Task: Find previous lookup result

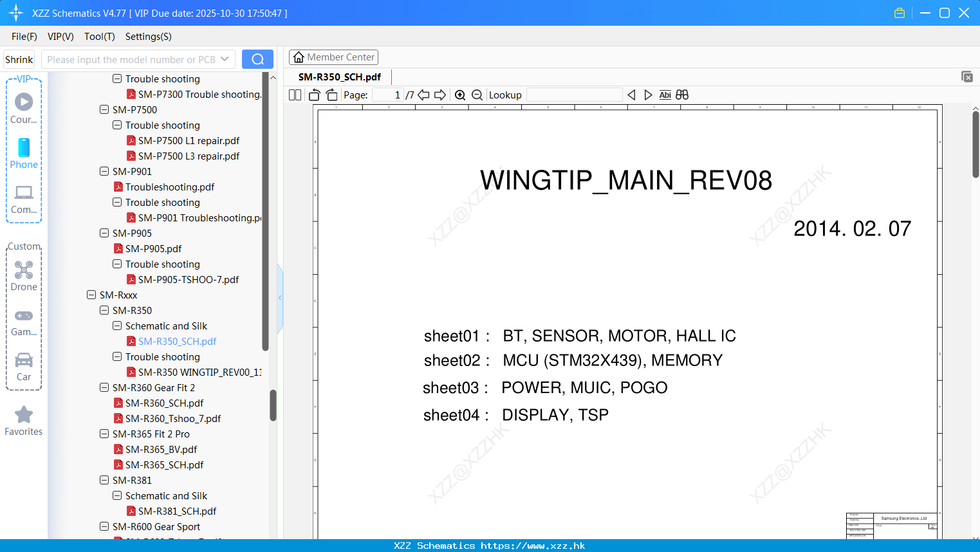Action: point(631,95)
